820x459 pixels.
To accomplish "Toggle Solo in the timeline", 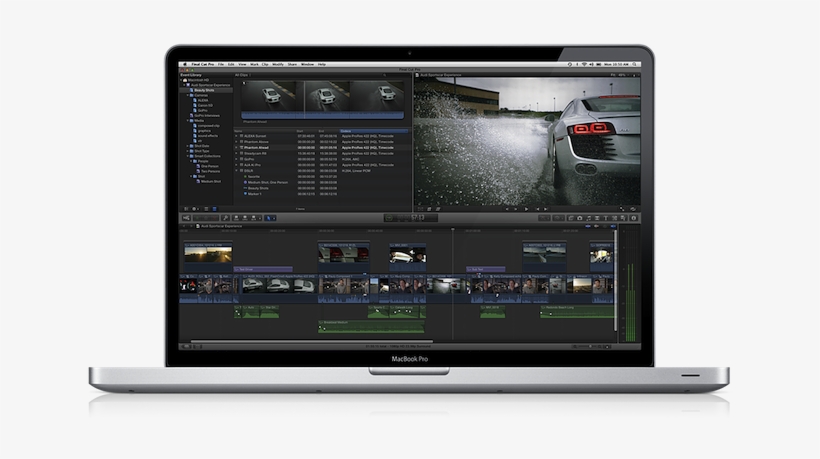I will point(605,226).
